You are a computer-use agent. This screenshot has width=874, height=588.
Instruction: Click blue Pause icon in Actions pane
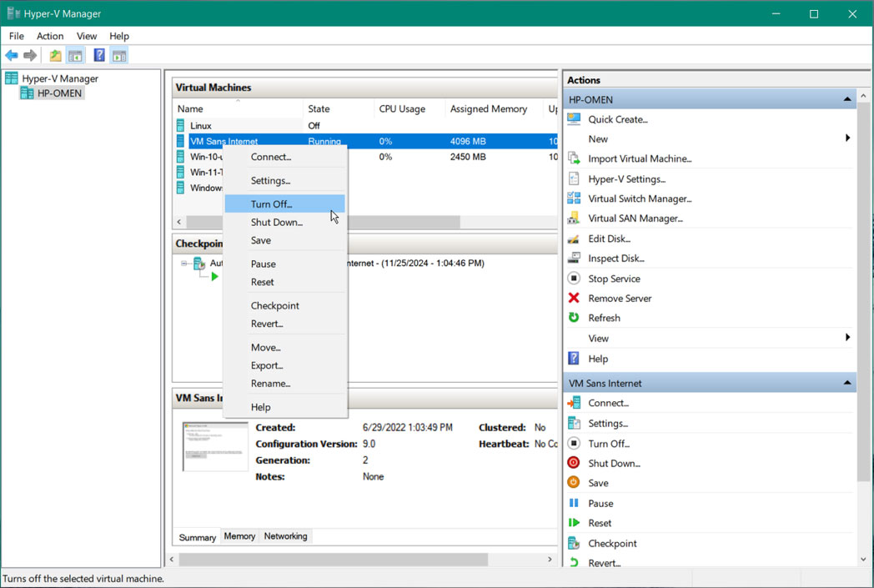click(x=574, y=503)
